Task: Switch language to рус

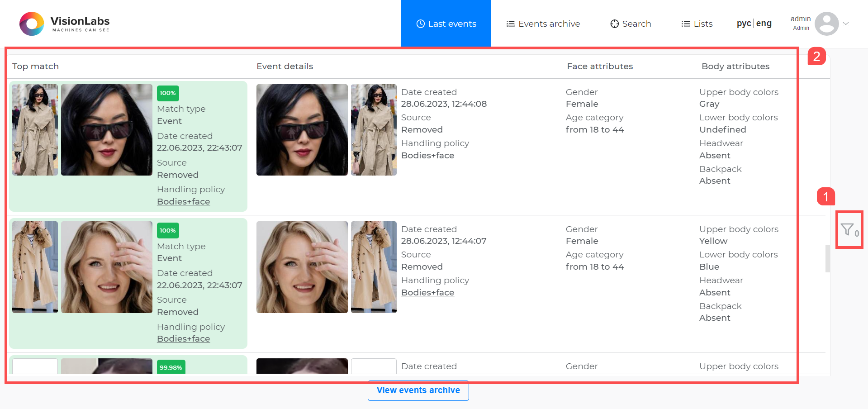Action: (x=744, y=24)
